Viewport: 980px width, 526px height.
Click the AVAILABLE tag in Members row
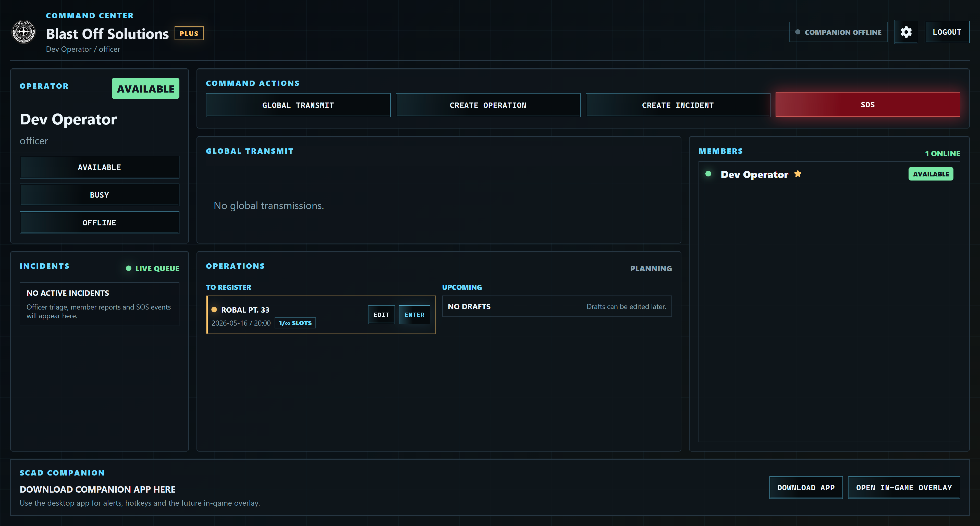click(x=931, y=174)
